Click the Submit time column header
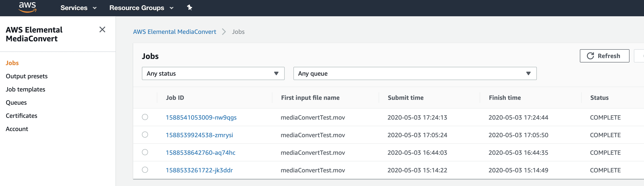The width and height of the screenshot is (644, 186). click(405, 98)
